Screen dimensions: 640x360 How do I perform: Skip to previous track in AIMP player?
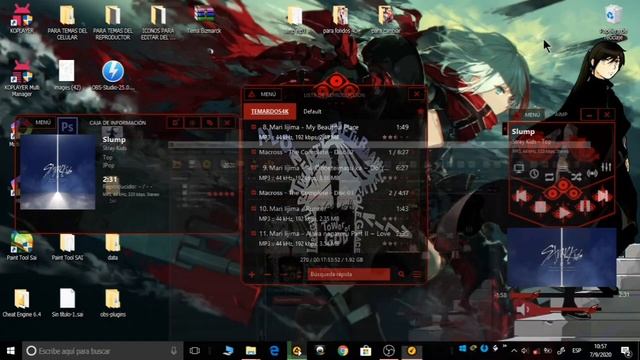click(x=521, y=196)
